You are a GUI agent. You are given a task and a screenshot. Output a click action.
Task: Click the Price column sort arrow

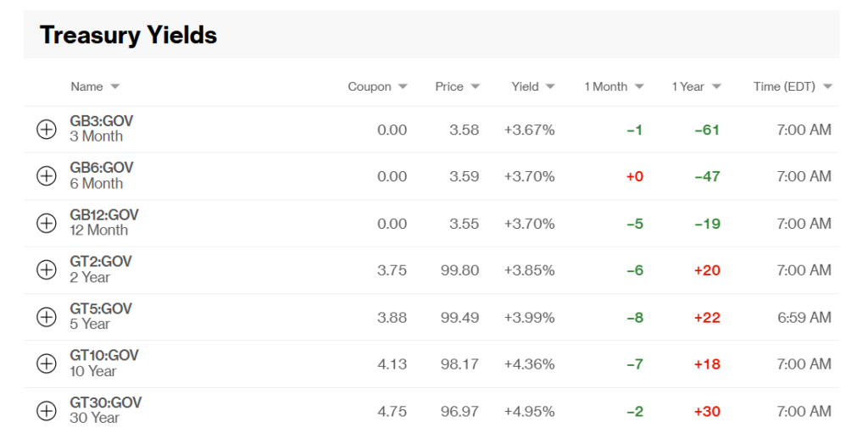pyautogui.click(x=475, y=87)
